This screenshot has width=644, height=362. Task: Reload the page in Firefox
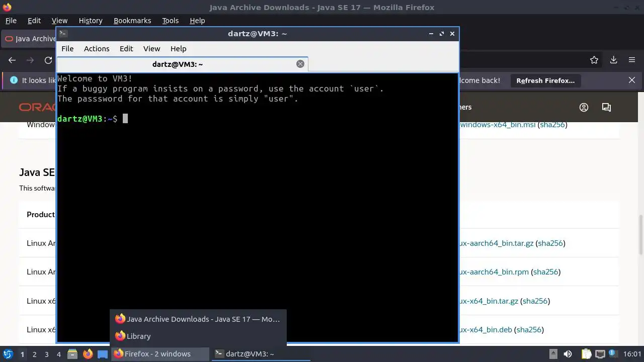[48, 60]
